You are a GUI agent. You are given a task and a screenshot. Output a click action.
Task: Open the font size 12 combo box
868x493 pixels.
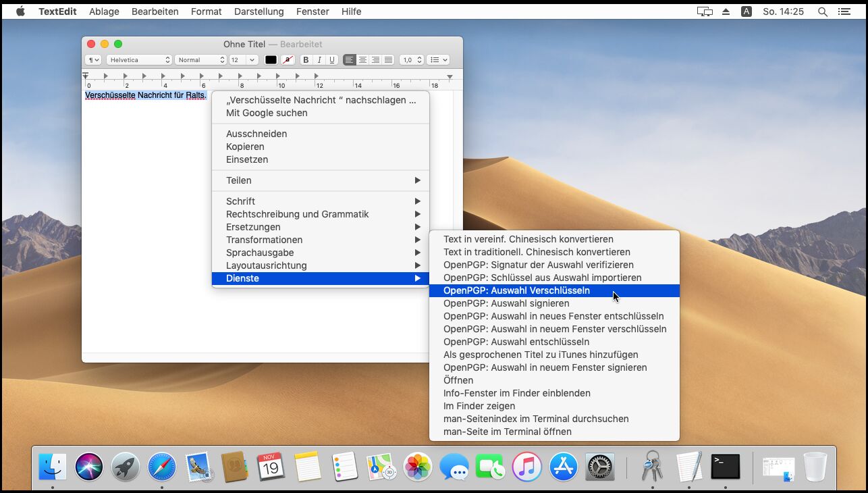pos(243,60)
